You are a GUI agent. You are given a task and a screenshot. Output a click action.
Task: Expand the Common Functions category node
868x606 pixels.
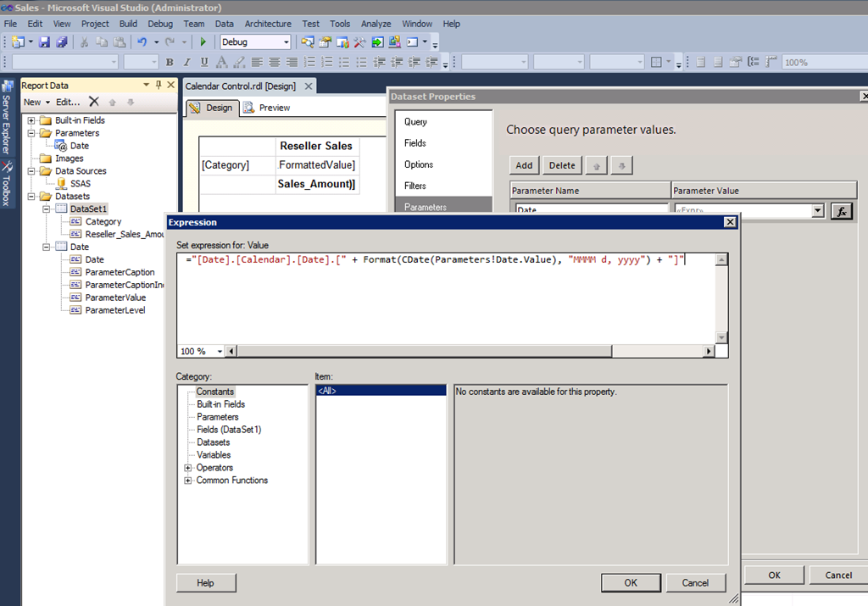187,481
